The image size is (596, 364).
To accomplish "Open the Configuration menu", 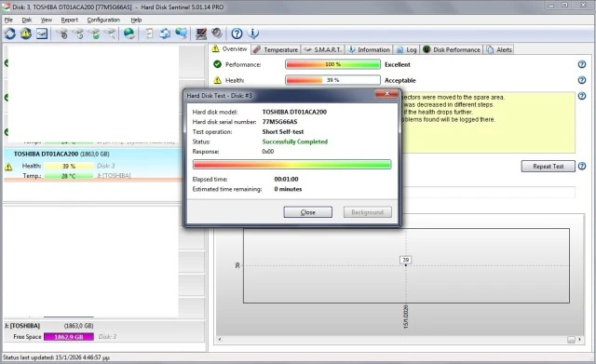I will 103,20.
